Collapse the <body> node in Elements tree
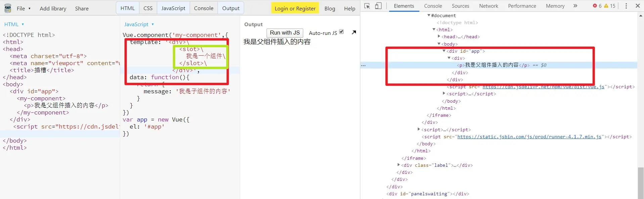This screenshot has width=644, height=199. tap(439, 44)
